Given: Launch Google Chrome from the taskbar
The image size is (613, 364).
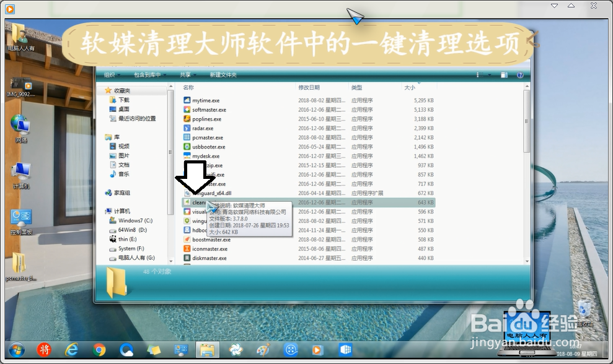Looking at the screenshot, I should (99, 350).
